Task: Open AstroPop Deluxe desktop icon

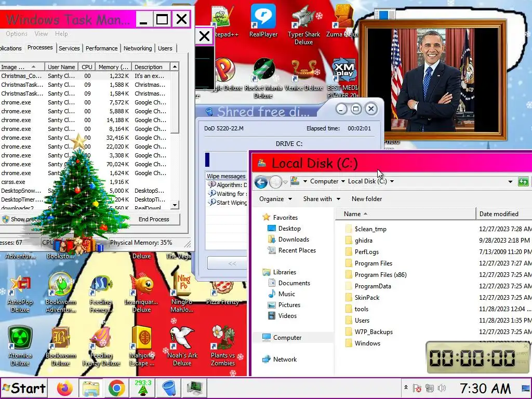Action: (x=20, y=294)
